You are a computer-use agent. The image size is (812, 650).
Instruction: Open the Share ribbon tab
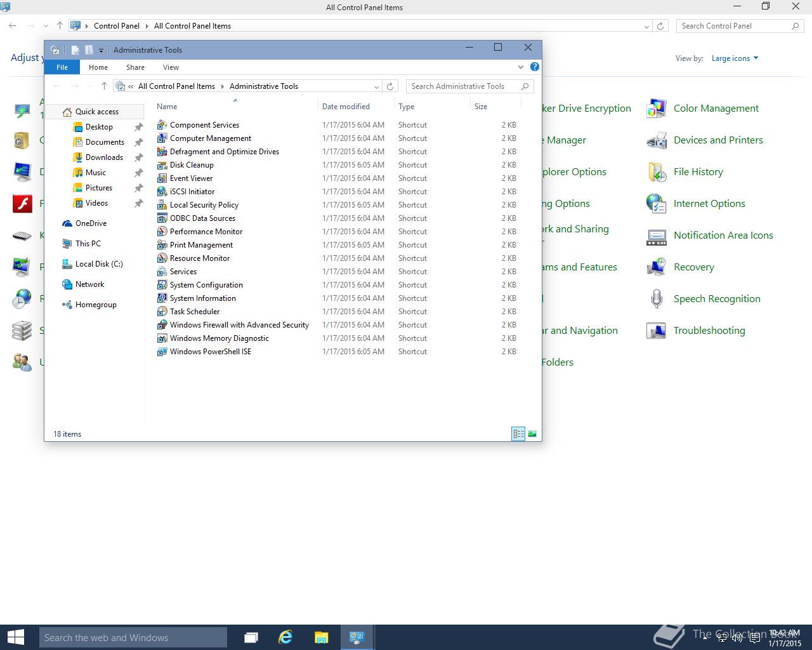135,67
